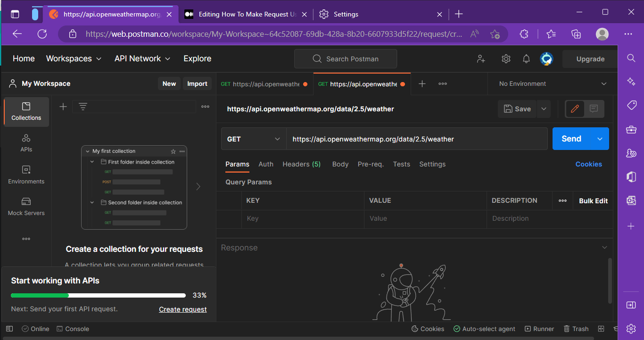Switch to request comment mode
This screenshot has width=644, height=340.
(x=594, y=109)
